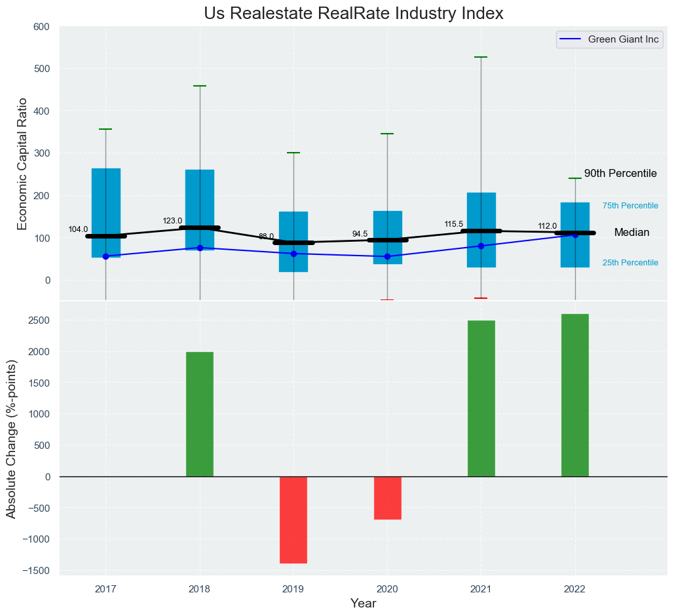
Task: Click the 123.0 median value label
Action: pos(172,221)
